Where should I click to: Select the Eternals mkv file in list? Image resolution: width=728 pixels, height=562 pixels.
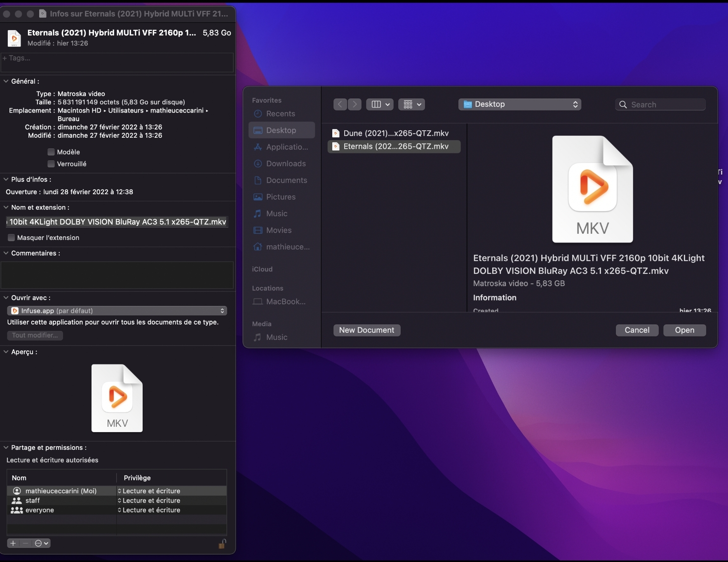tap(394, 146)
